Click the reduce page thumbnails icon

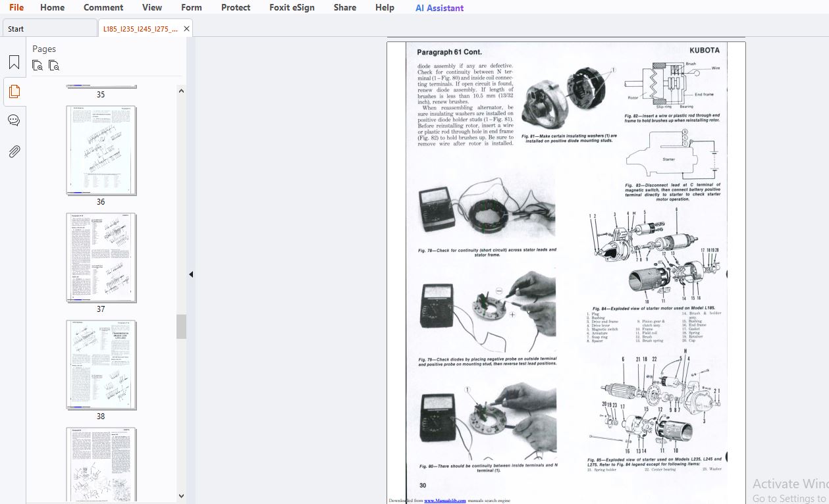tap(54, 65)
